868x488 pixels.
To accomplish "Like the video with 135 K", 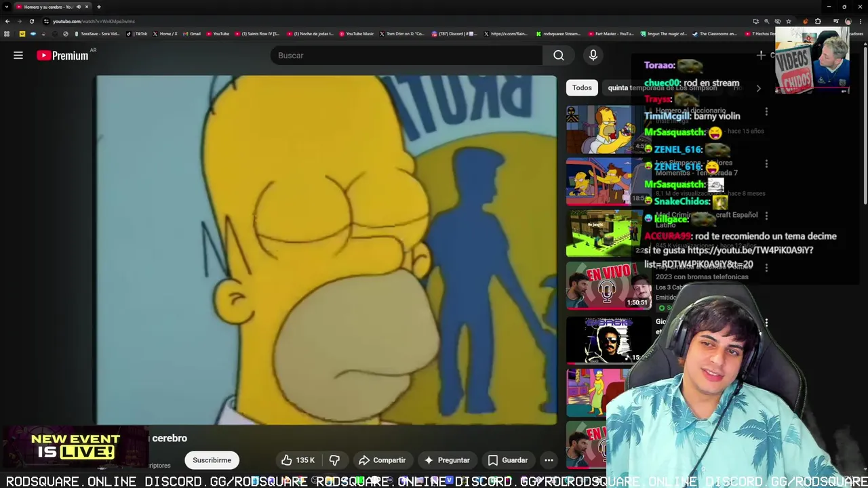I will [x=298, y=460].
